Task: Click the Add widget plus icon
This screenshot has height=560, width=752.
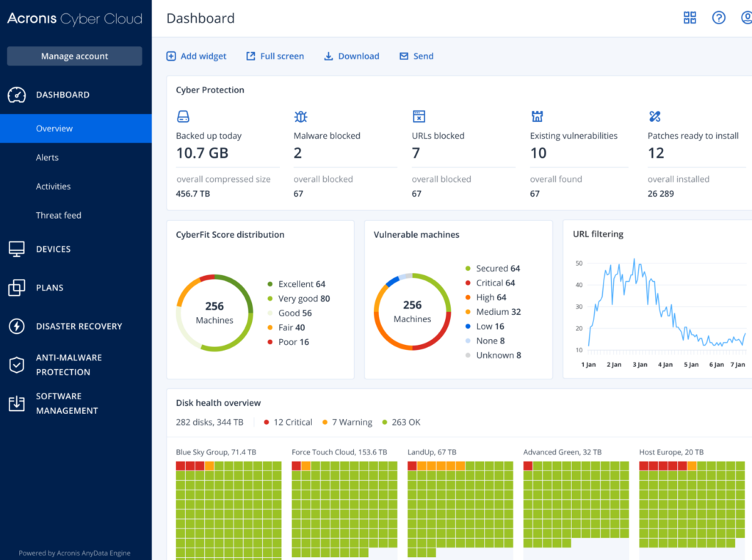Action: click(171, 56)
